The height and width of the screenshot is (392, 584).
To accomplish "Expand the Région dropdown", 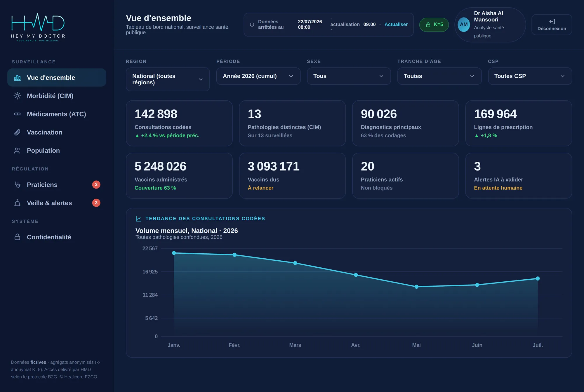I will tap(168, 79).
